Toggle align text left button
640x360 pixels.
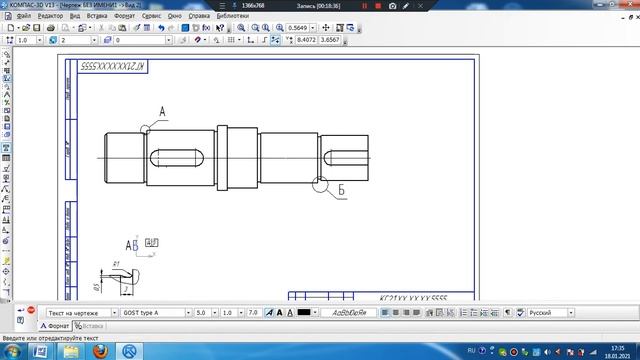point(385,313)
